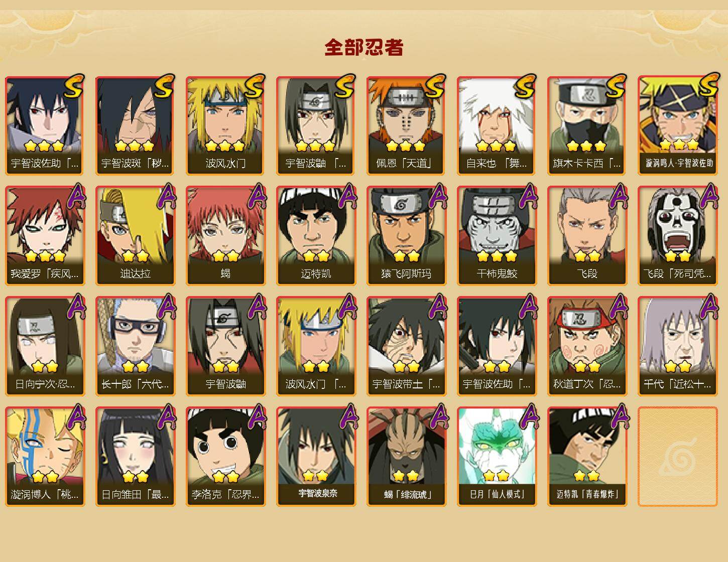Open the 猿飞阿斯玛 card
728x562 pixels.
406,236
